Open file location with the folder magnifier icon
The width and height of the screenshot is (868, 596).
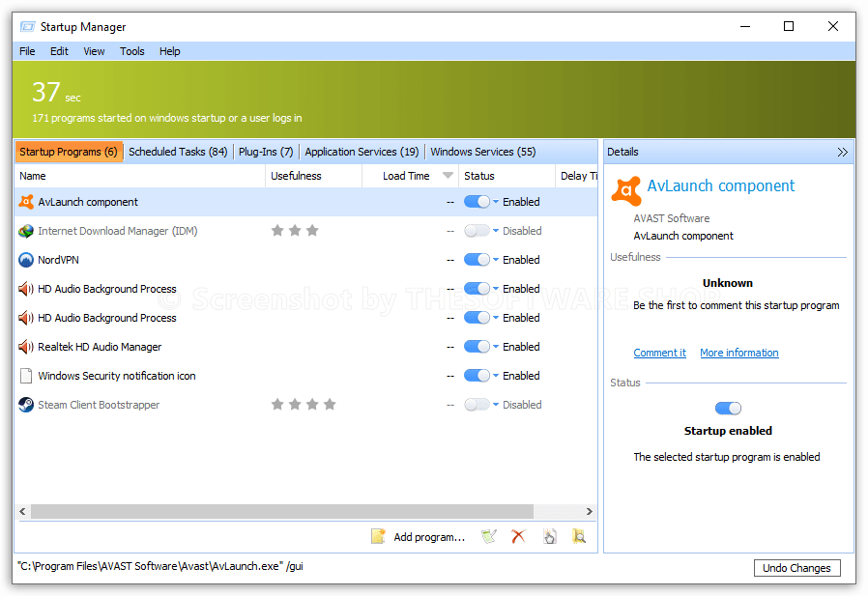click(579, 536)
